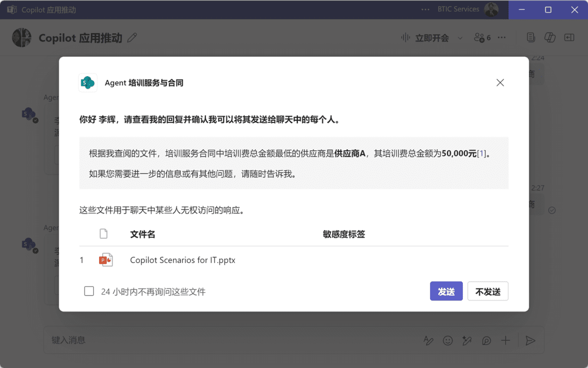
Task: Open title bar settings and more ellipsis
Action: (425, 9)
